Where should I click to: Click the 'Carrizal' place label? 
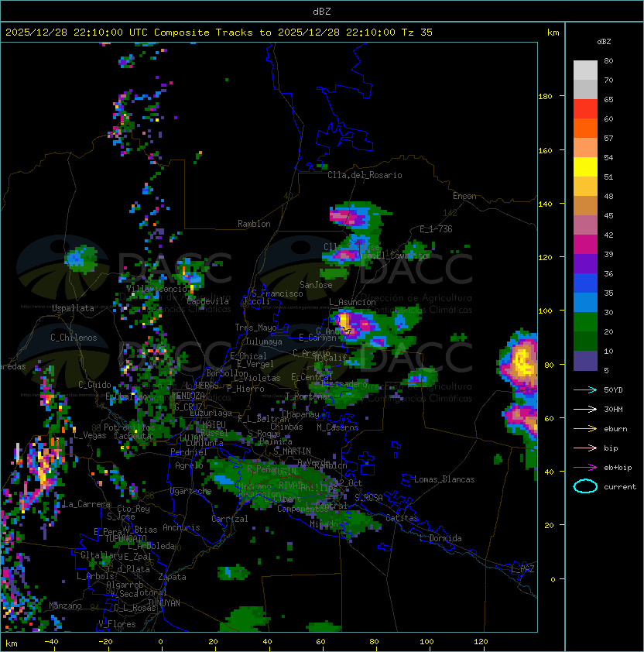[230, 519]
